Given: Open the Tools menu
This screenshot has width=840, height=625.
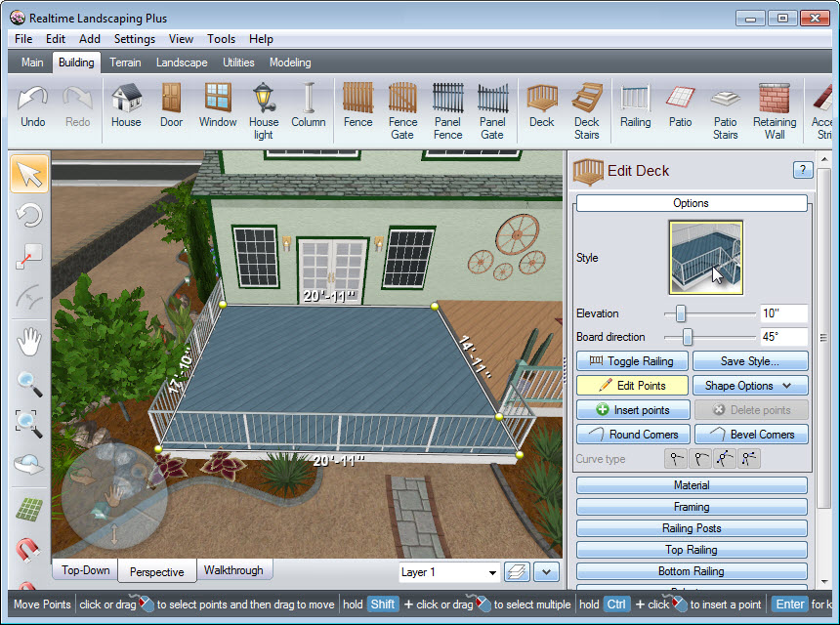Looking at the screenshot, I should click(222, 39).
